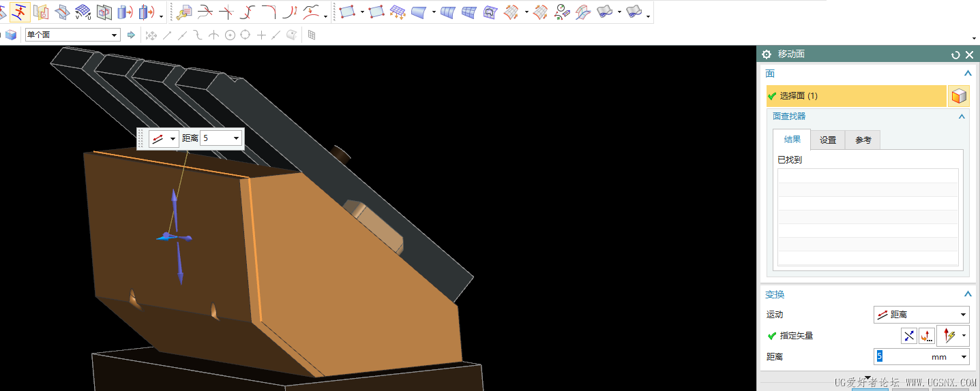Viewport: 980px width, 391px height.
Task: Switch to the 结果 tab
Action: pos(792,140)
